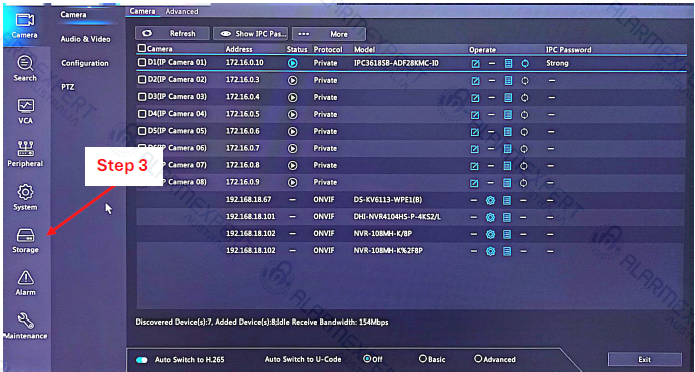This screenshot has width=695, height=372.
Task: Remove the D2 camera entry
Action: 492,81
